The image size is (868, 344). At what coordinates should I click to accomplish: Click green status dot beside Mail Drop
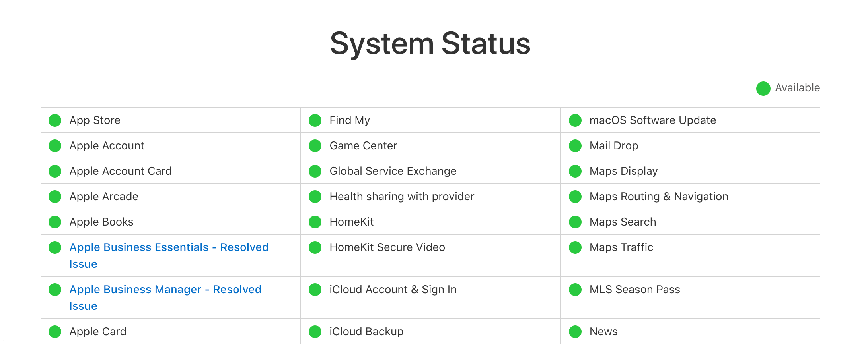pos(575,146)
